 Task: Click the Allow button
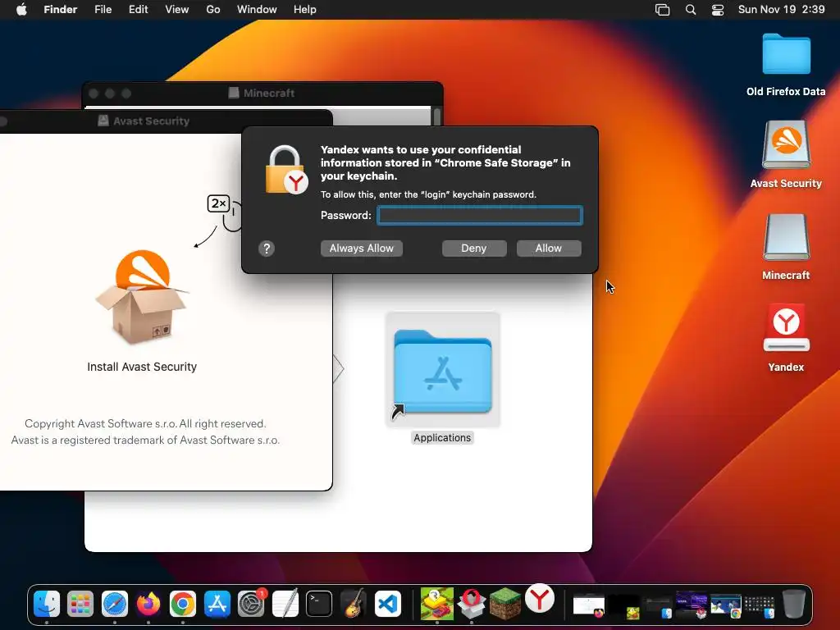[x=549, y=248]
